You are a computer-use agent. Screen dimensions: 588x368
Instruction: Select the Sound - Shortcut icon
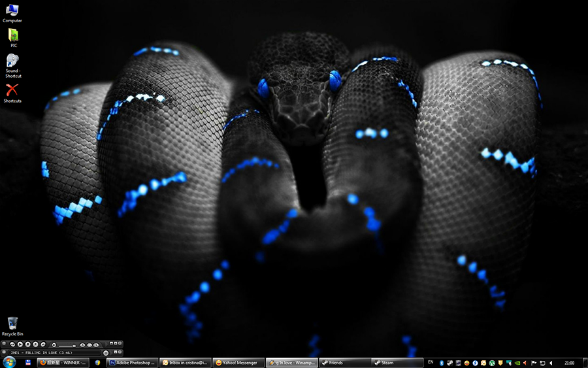[13, 65]
